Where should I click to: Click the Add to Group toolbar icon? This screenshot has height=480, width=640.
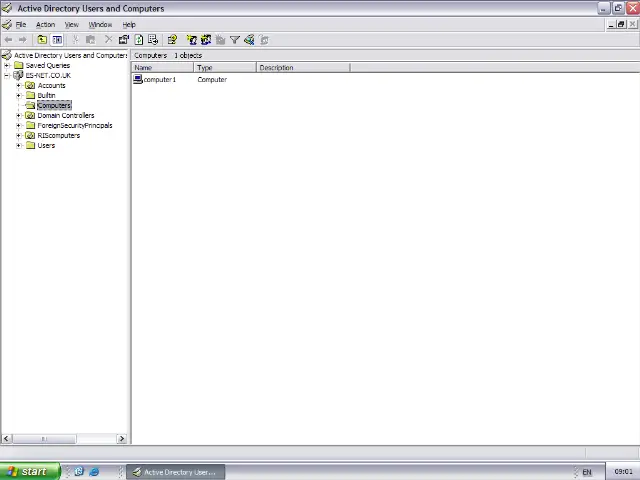264,40
